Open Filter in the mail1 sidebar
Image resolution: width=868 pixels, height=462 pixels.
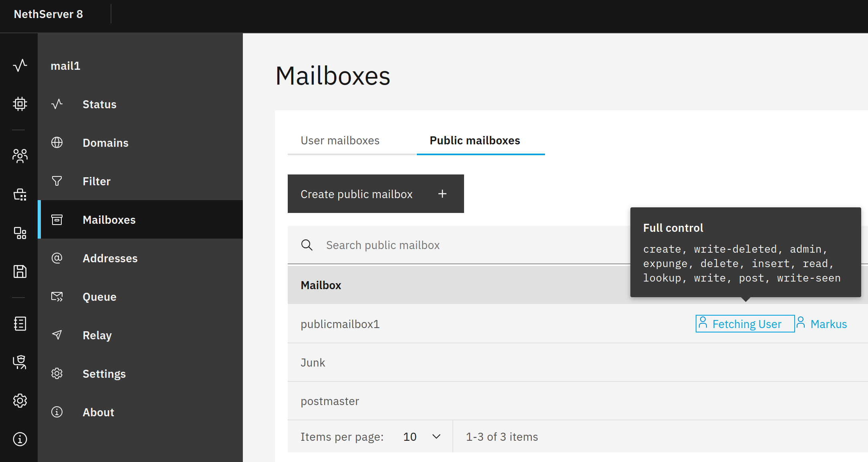pos(96,181)
